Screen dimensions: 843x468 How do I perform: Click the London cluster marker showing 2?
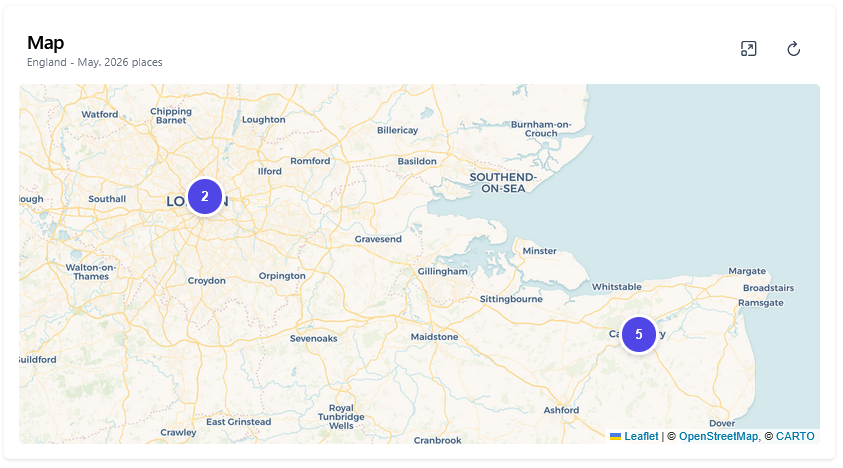tap(204, 196)
